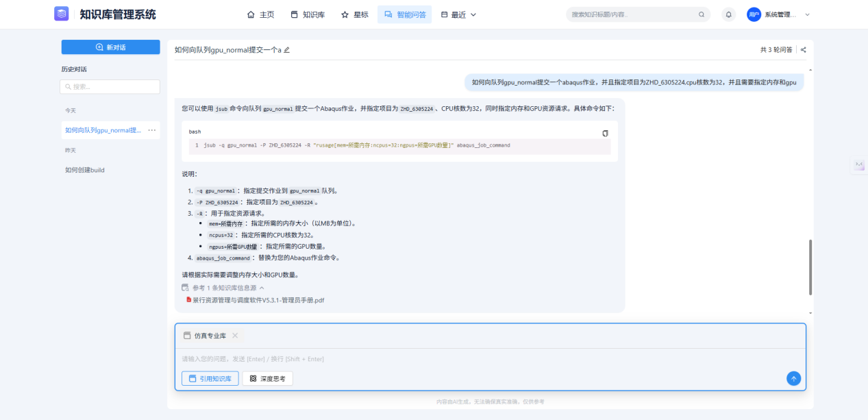The width and height of the screenshot is (868, 420).
Task: Open history item 如何创建build
Action: coord(85,170)
